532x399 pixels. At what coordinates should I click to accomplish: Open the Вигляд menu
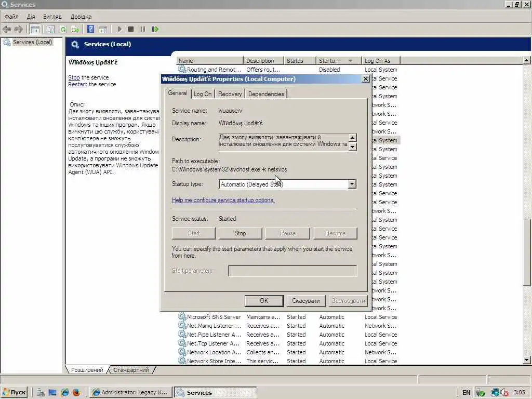coord(52,17)
